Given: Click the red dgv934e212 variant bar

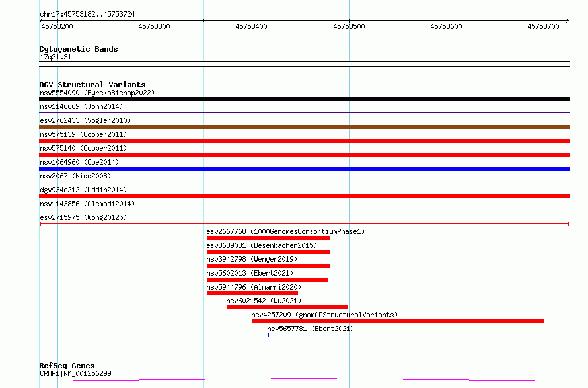Looking at the screenshot, I should pyautogui.click(x=304, y=196).
